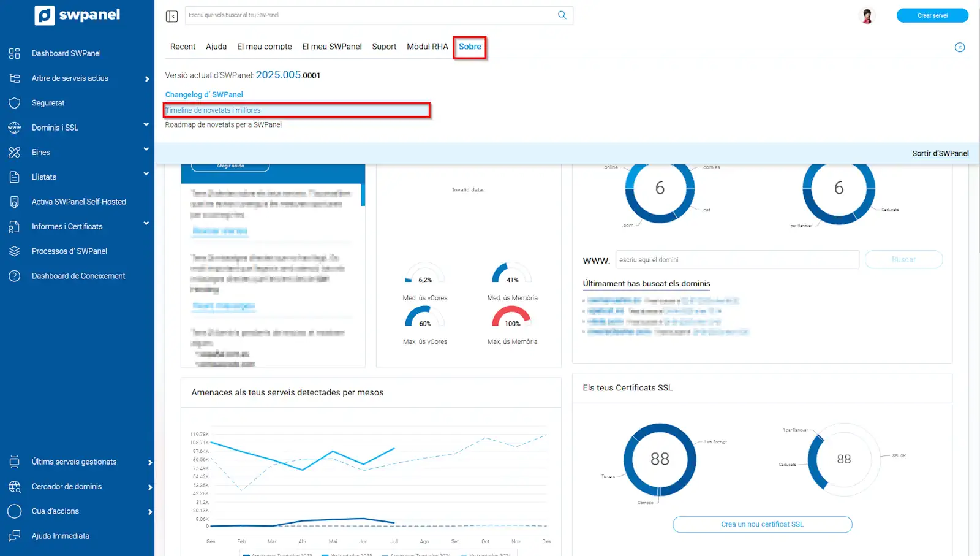Click the Dashboard SWPanel sidebar icon
980x556 pixels.
[x=15, y=53]
